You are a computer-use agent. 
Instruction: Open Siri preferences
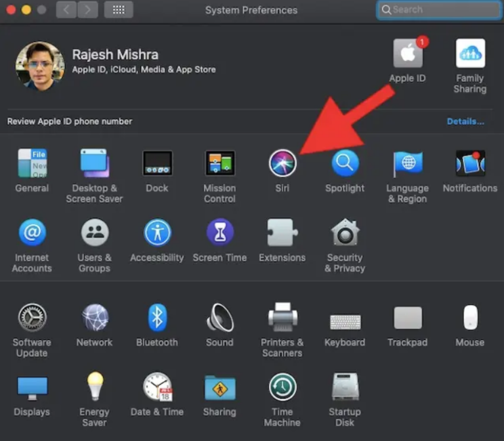282,163
